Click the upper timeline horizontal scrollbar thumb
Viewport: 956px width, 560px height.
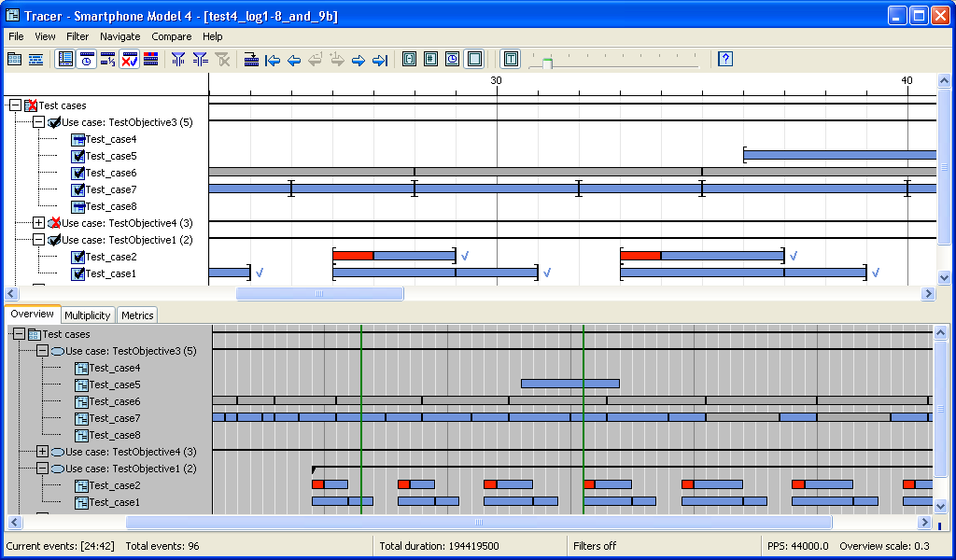(319, 294)
